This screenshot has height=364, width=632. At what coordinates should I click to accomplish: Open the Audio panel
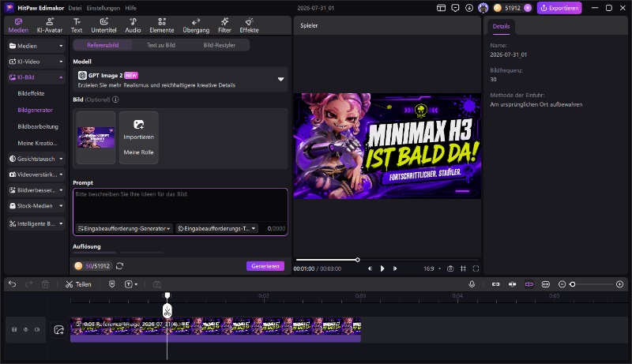[133, 25]
